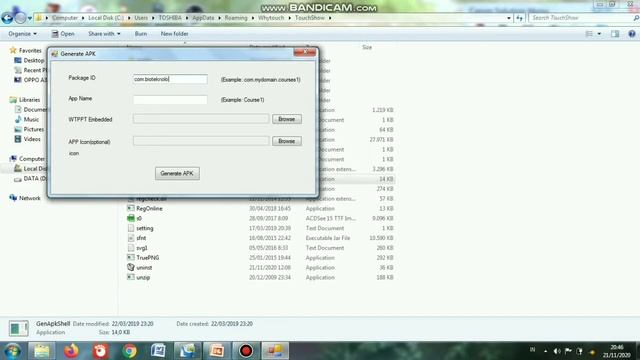The width and height of the screenshot is (640, 360).
Task: Select Network in navigation pane
Action: 29,198
